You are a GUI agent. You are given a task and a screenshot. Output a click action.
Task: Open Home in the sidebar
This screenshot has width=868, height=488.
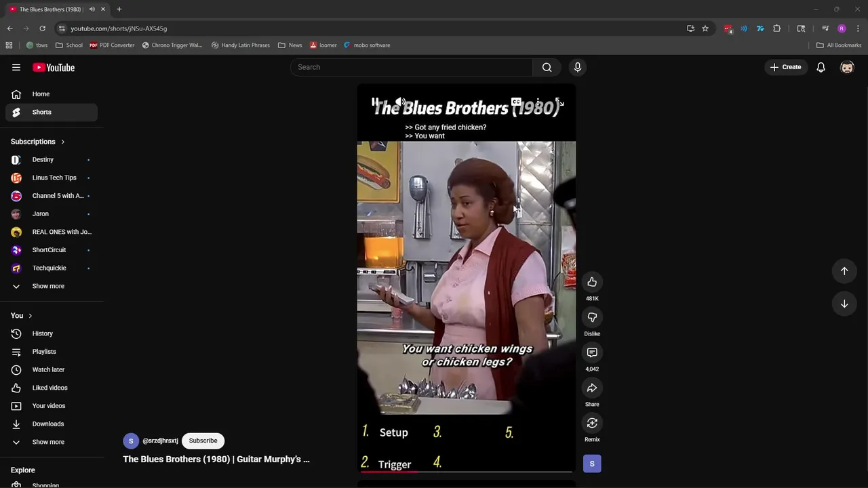coord(52,94)
